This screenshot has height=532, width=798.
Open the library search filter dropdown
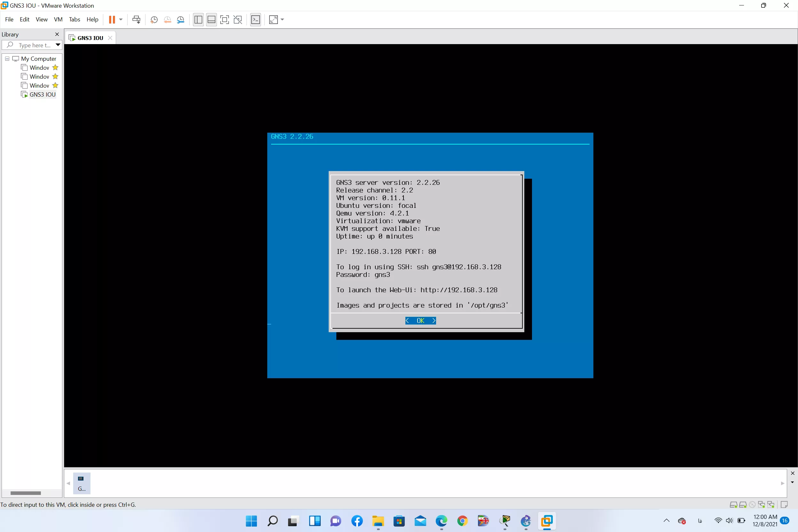click(x=58, y=45)
